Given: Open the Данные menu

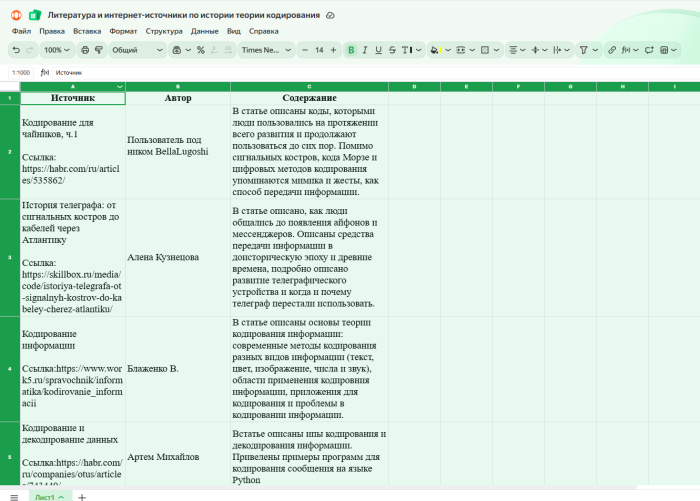Looking at the screenshot, I should click(x=204, y=31).
